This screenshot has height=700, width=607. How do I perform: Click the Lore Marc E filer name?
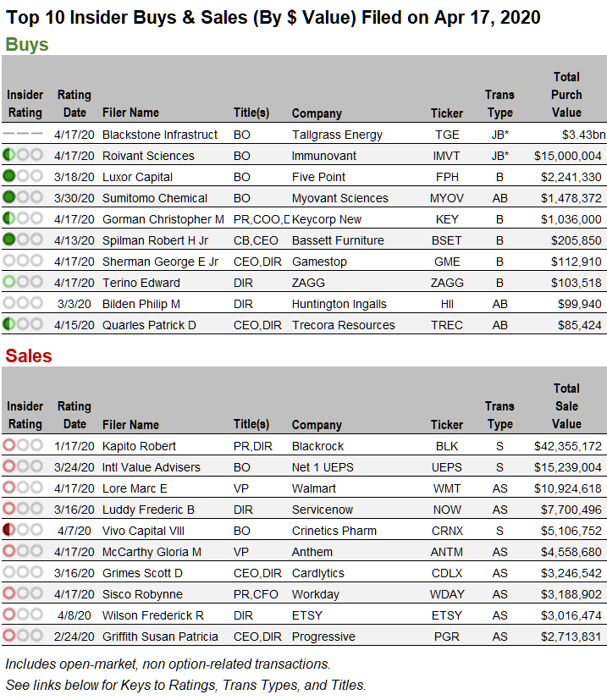(x=135, y=488)
